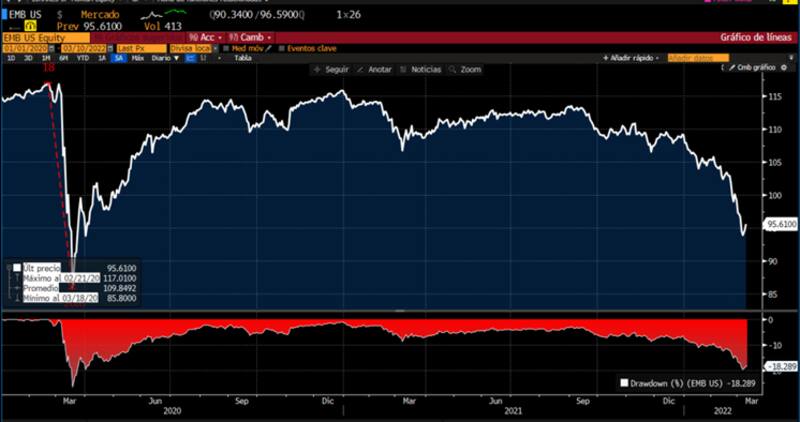This screenshot has width=800, height=422.
Task: Click the Tabla button
Action: (242, 58)
